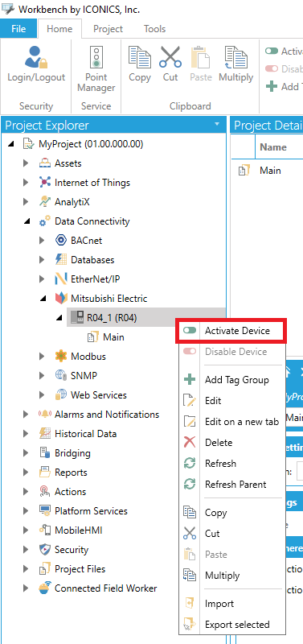Choose Multiply in the context menu

pos(231,576)
